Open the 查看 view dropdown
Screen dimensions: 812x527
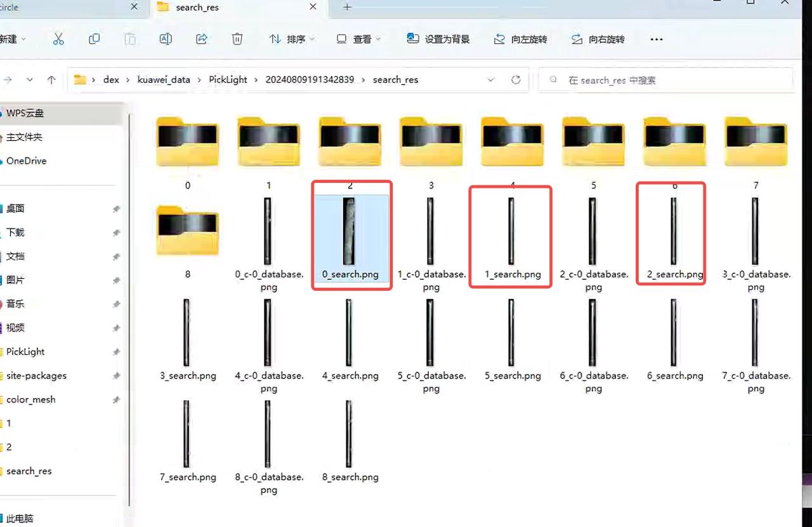click(358, 39)
